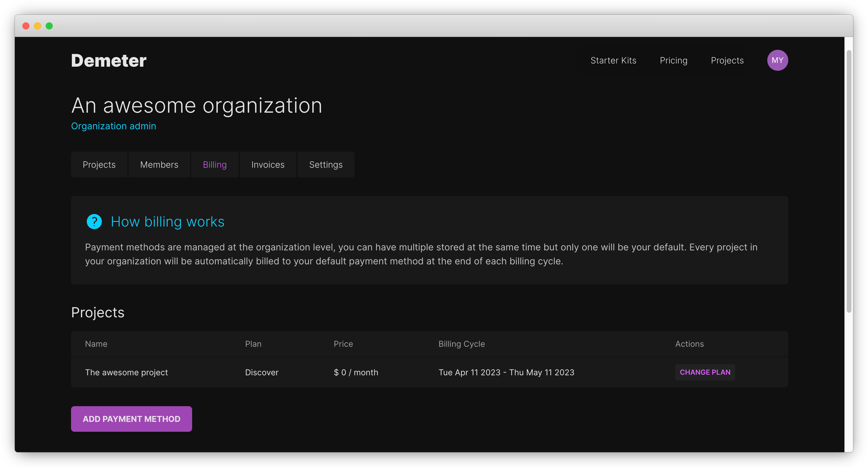Go to the Pricing page
The width and height of the screenshot is (868, 467).
pyautogui.click(x=673, y=60)
